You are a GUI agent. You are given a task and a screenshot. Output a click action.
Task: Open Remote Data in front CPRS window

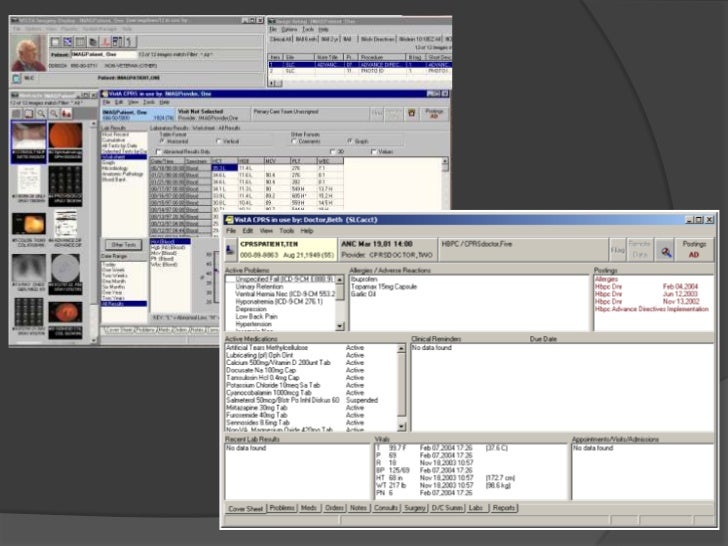pos(640,246)
